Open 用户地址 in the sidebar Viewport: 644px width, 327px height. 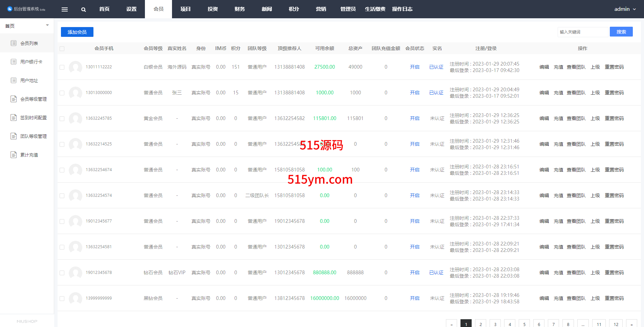(x=29, y=80)
